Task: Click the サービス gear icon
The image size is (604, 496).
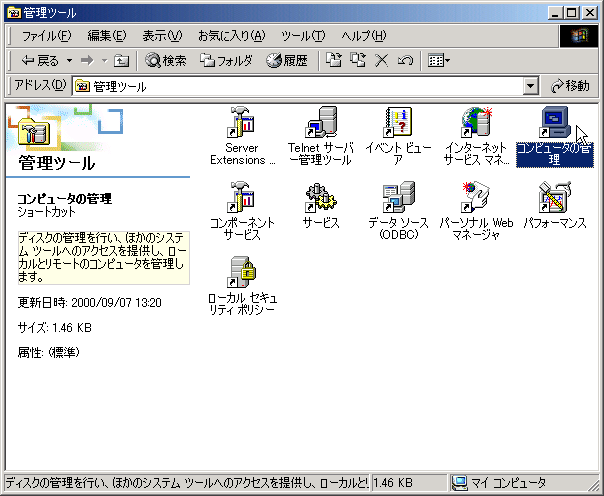Action: (x=320, y=197)
